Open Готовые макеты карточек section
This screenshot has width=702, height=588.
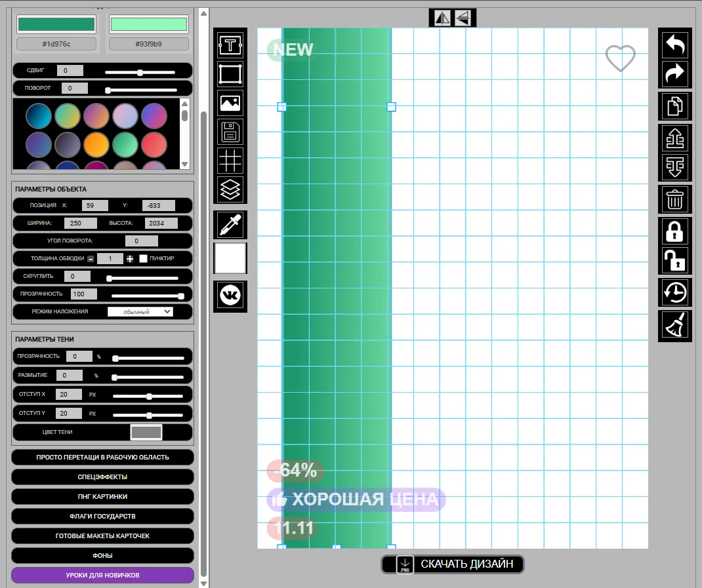point(102,536)
